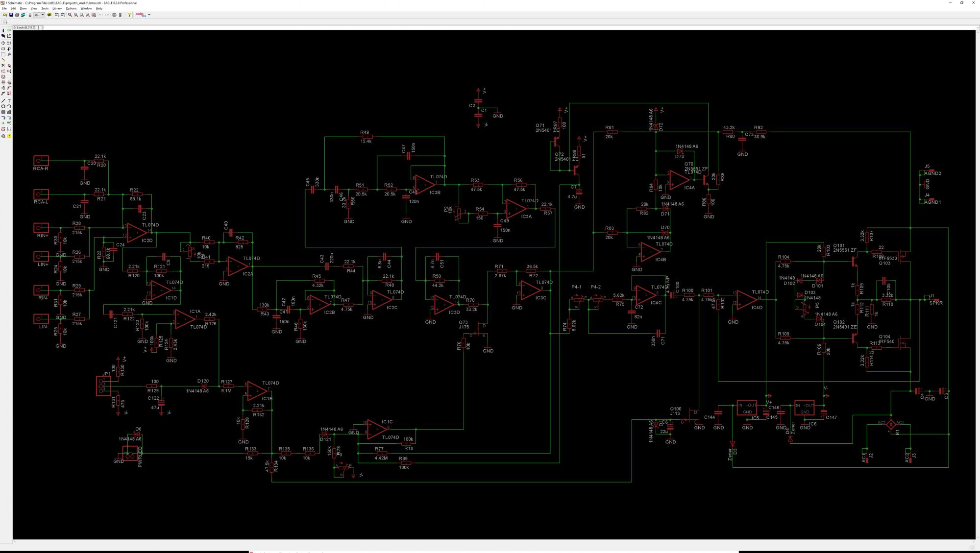
Task: Toggle the grid settings button
Action: (5, 22)
